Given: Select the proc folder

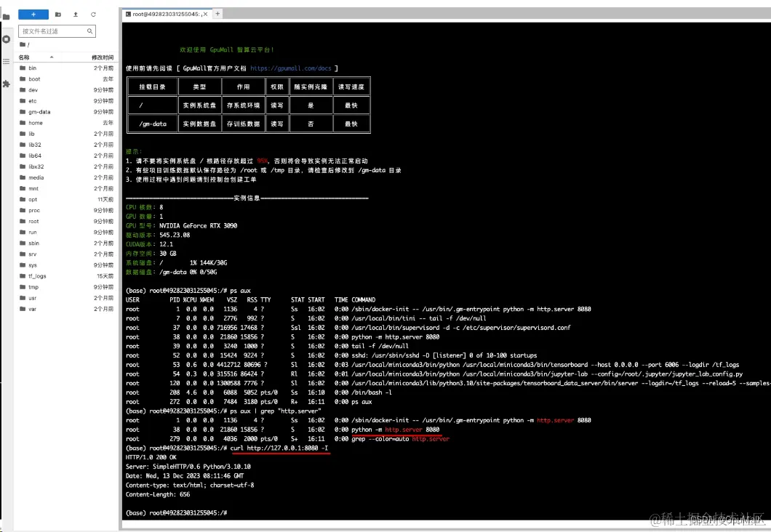Looking at the screenshot, I should click(x=66, y=210).
